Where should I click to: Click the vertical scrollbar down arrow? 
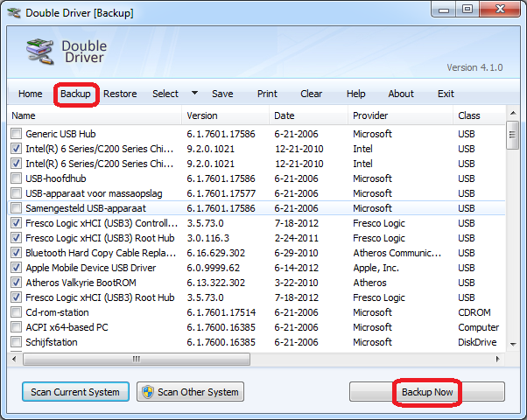click(x=513, y=345)
